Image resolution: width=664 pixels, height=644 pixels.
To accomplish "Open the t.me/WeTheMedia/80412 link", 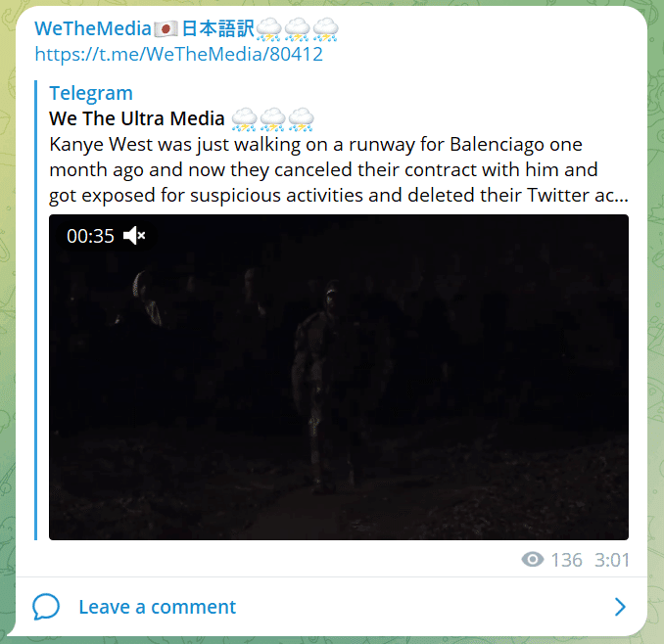I will (x=178, y=54).
